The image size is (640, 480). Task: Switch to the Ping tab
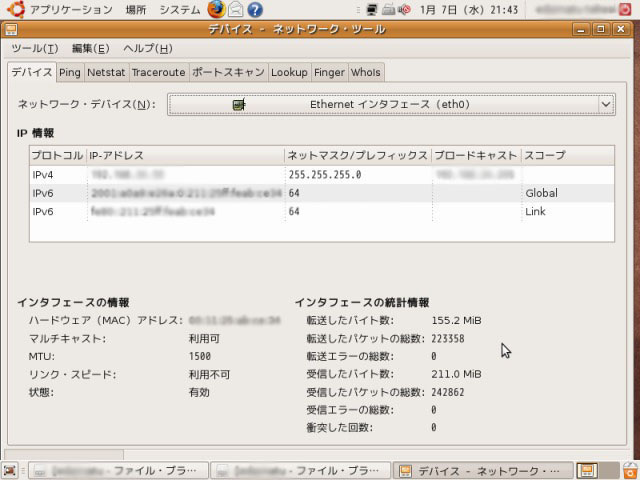point(70,73)
